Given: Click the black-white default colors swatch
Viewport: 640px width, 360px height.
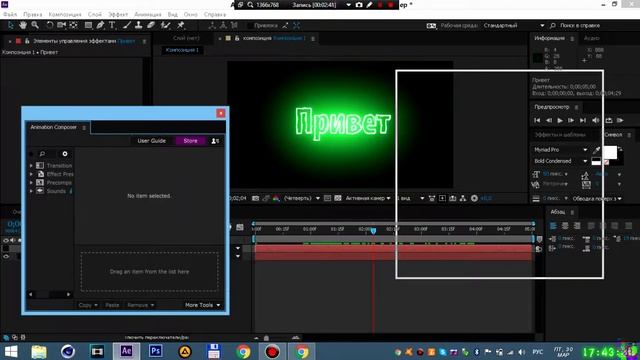Looking at the screenshot, I should pyautogui.click(x=596, y=161).
